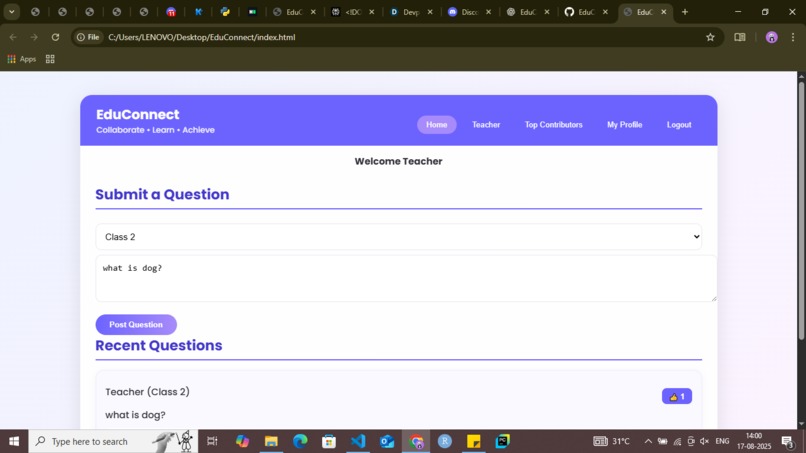
Task: Go to the Home nav item
Action: [436, 124]
